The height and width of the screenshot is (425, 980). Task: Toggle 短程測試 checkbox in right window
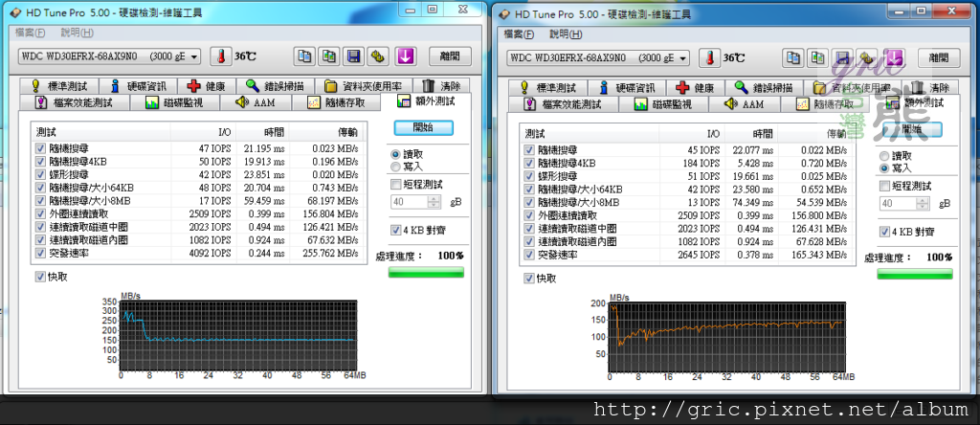(x=884, y=186)
